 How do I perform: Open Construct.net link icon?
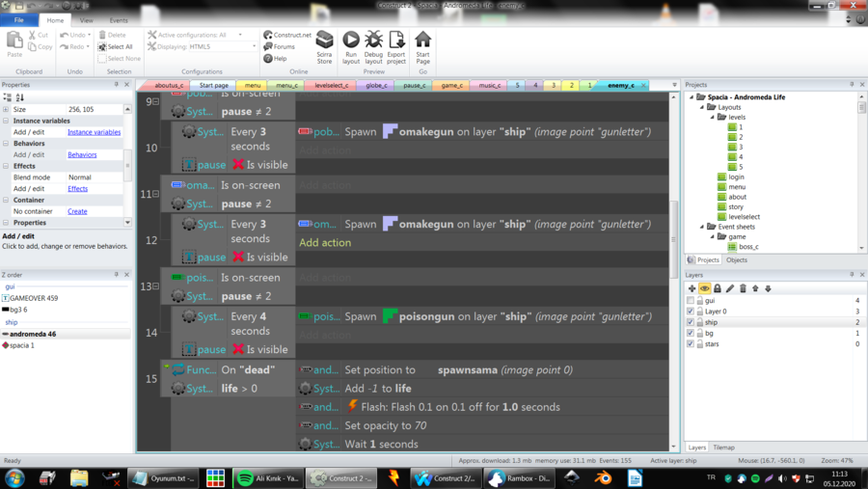click(268, 35)
